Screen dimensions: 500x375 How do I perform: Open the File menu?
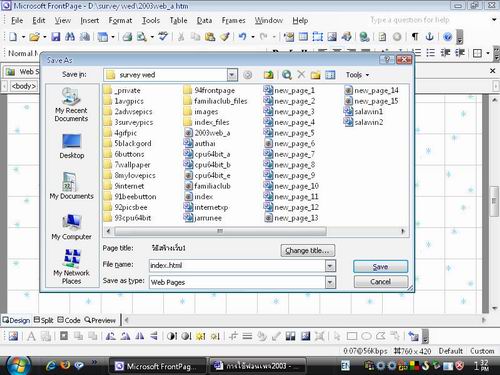point(17,20)
